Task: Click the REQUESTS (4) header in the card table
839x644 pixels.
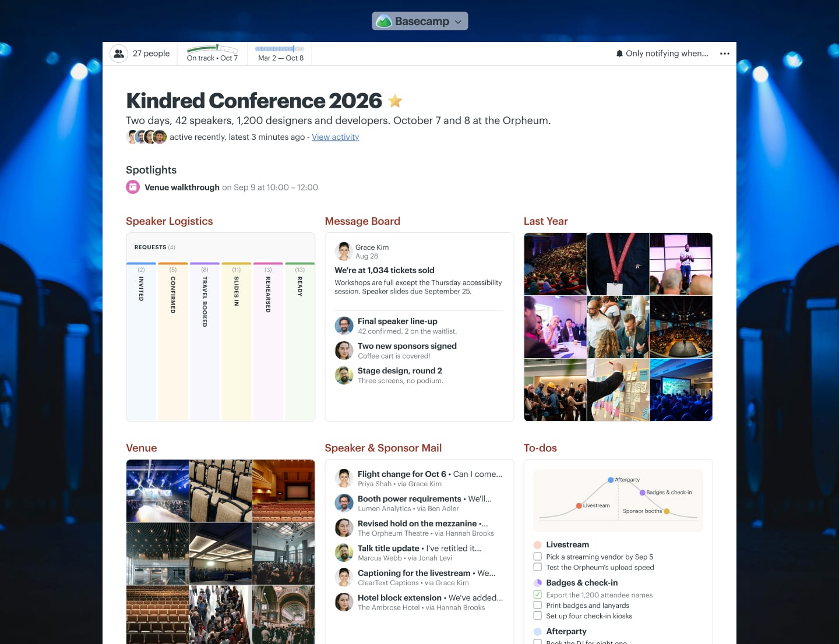Action: (154, 247)
